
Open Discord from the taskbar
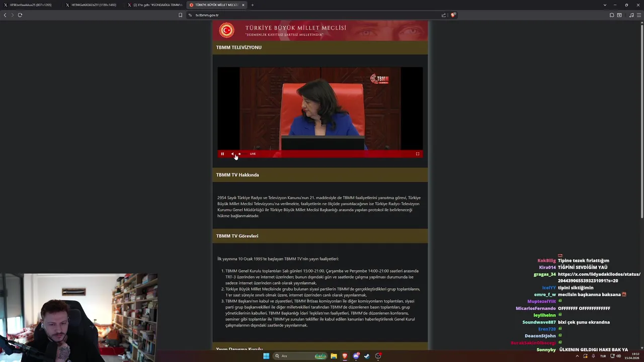356,356
